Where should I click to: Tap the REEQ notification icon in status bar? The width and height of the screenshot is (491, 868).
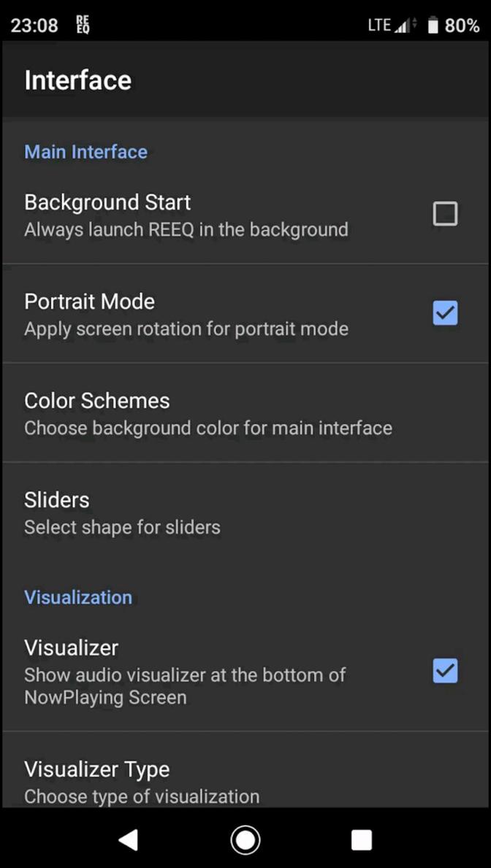82,24
